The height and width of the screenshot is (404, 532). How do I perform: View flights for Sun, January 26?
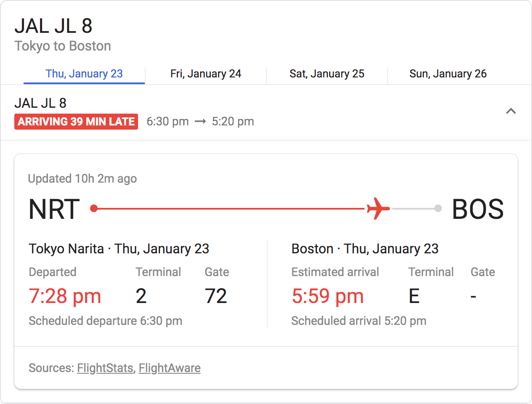[x=448, y=74]
